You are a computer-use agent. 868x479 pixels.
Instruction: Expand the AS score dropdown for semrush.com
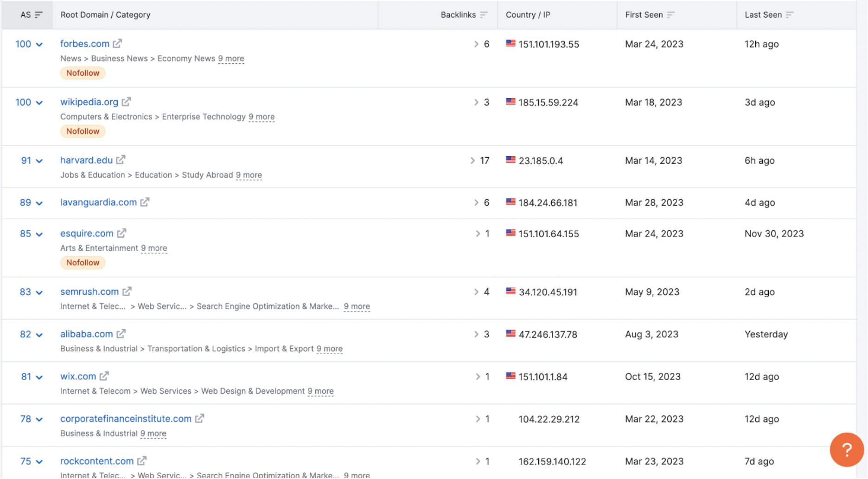coord(39,292)
